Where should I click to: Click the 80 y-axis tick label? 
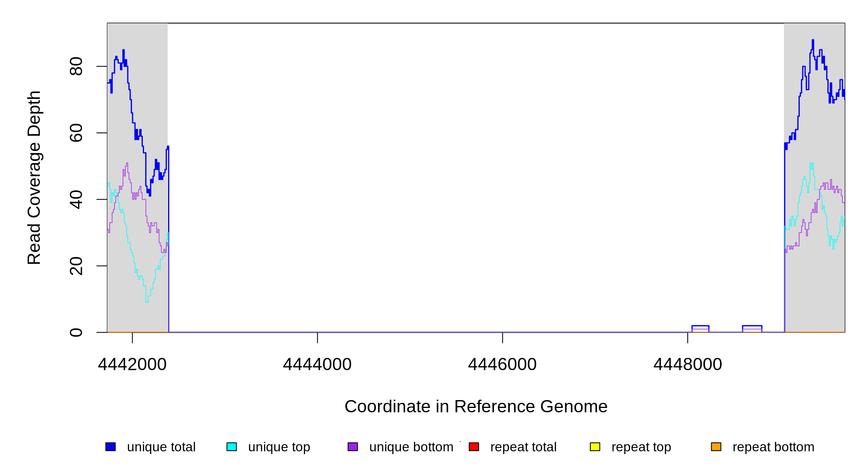(x=76, y=66)
